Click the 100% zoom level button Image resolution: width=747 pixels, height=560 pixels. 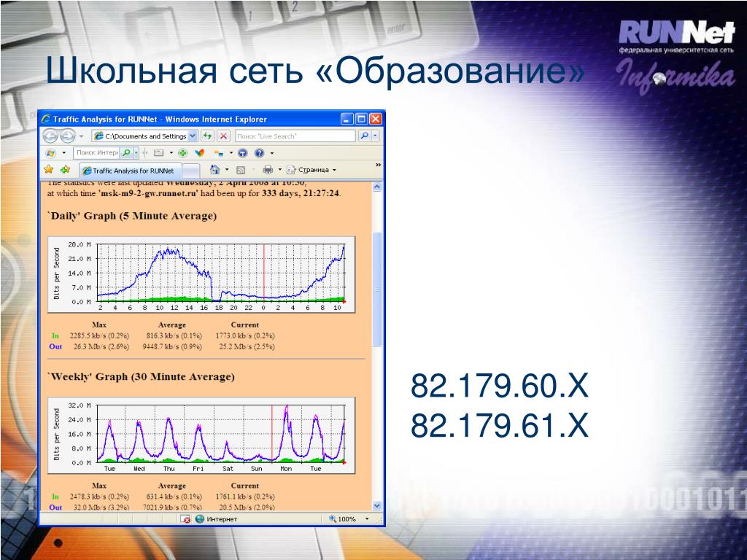(x=343, y=519)
